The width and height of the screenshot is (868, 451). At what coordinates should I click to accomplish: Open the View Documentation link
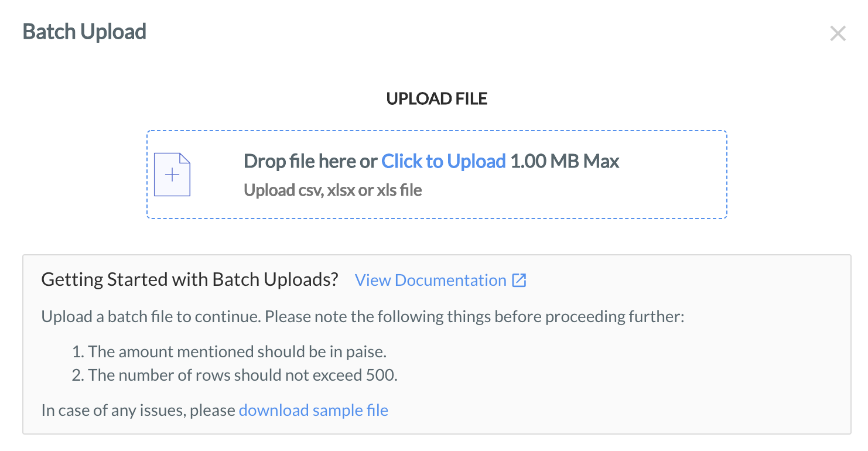tap(430, 280)
